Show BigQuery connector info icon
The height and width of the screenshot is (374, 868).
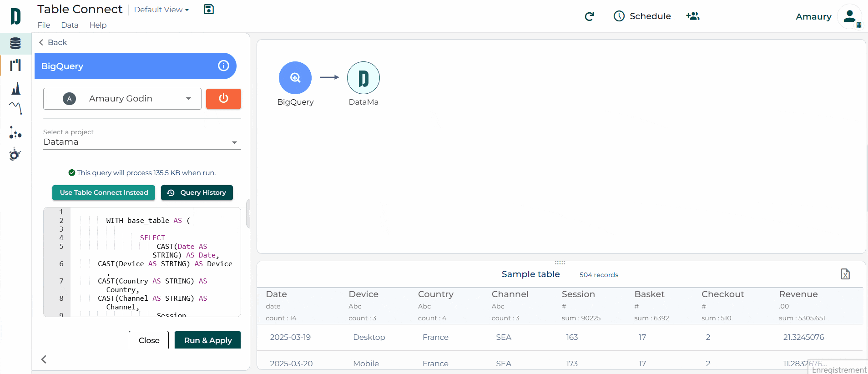click(x=223, y=66)
